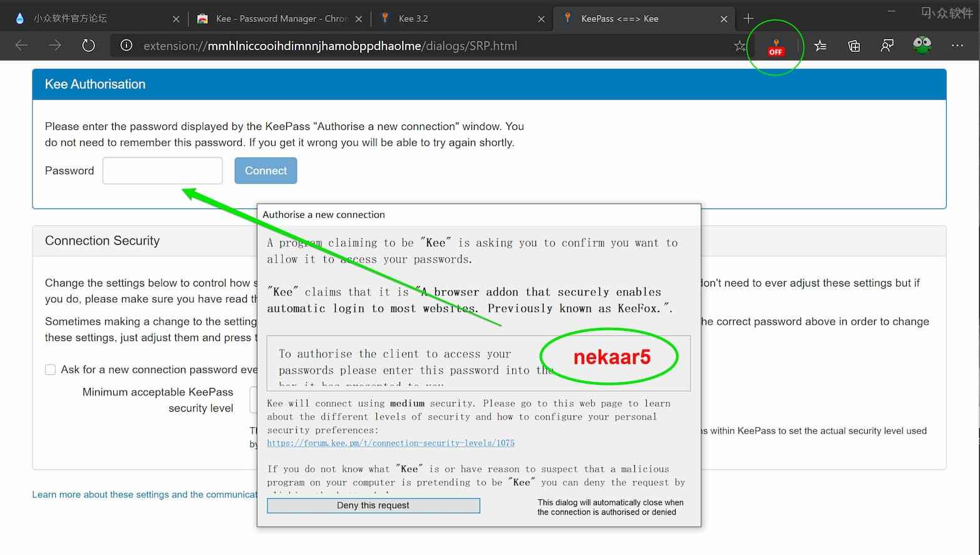Open the favorites list icon

pos(820,45)
